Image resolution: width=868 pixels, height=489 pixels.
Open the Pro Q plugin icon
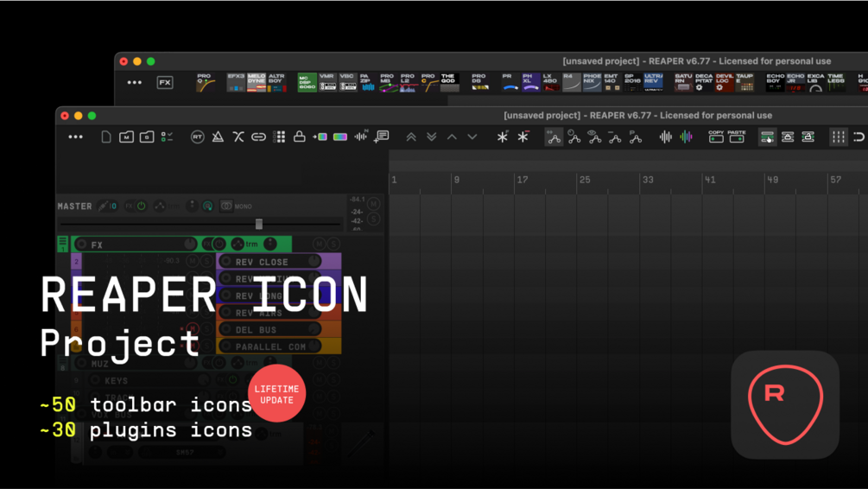tap(206, 83)
